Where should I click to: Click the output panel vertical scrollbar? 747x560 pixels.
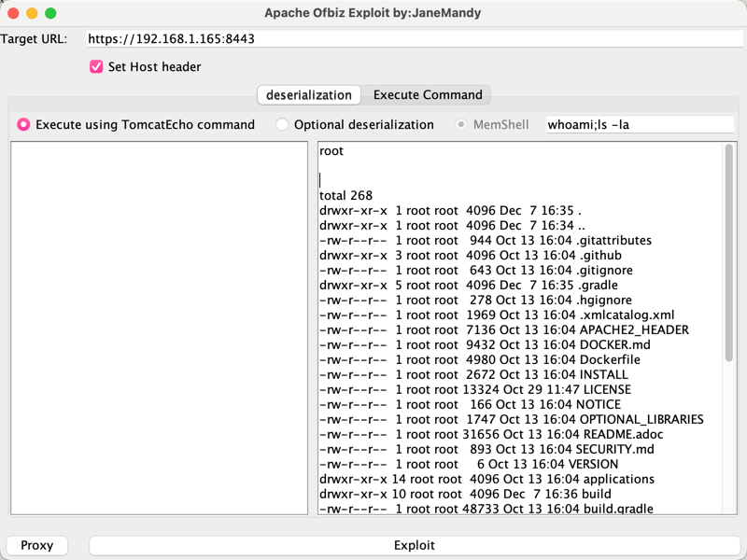(729, 252)
